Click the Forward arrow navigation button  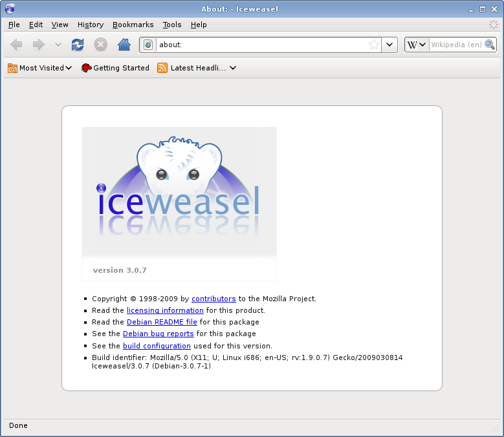39,45
